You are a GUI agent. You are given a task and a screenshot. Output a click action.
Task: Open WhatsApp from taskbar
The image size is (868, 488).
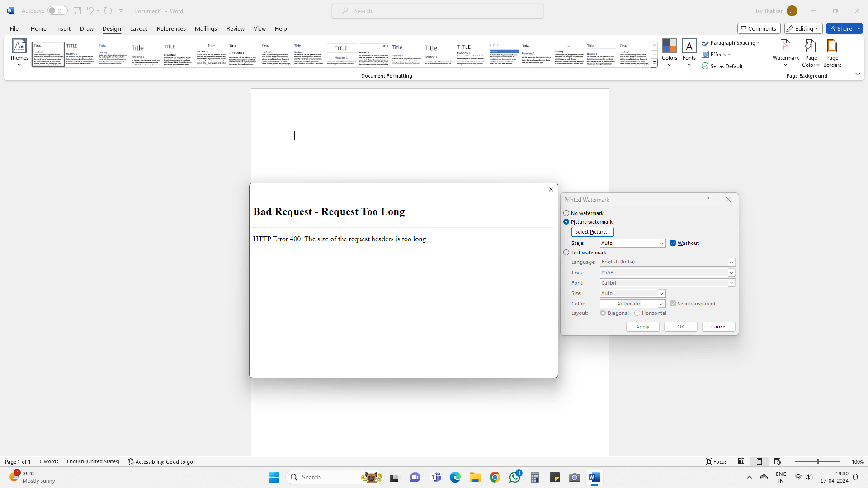click(x=515, y=477)
